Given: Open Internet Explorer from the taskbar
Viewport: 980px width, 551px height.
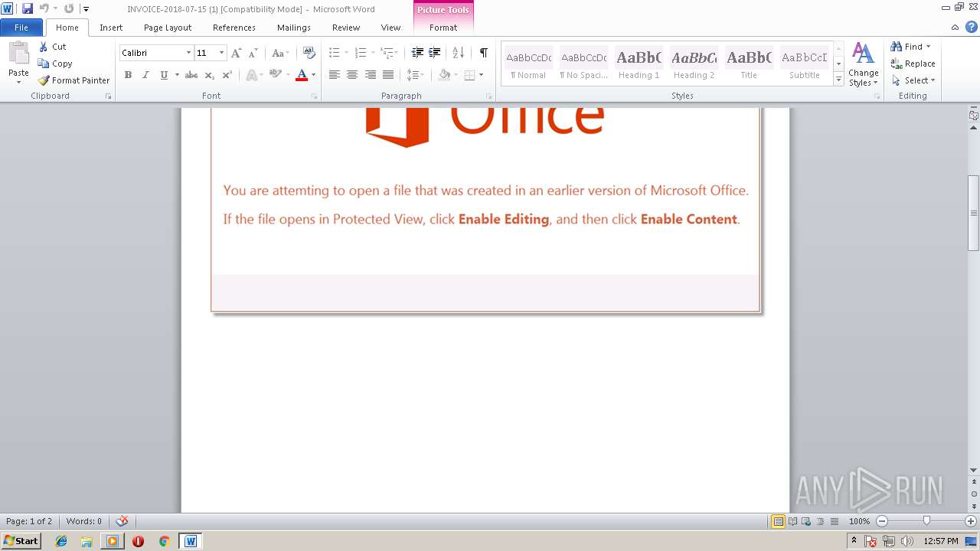Looking at the screenshot, I should coord(61,541).
